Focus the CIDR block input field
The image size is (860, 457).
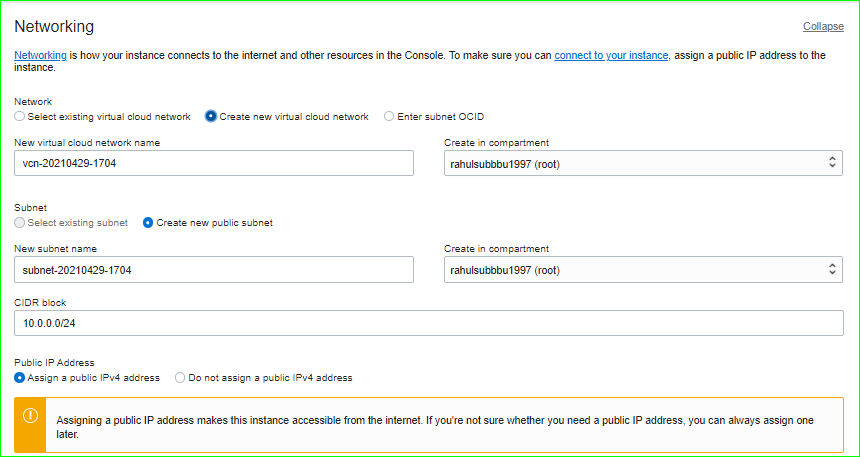tap(429, 323)
